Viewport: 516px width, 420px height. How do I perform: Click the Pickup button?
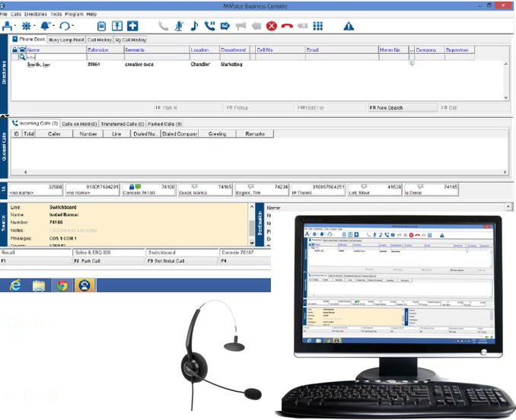coord(260,107)
